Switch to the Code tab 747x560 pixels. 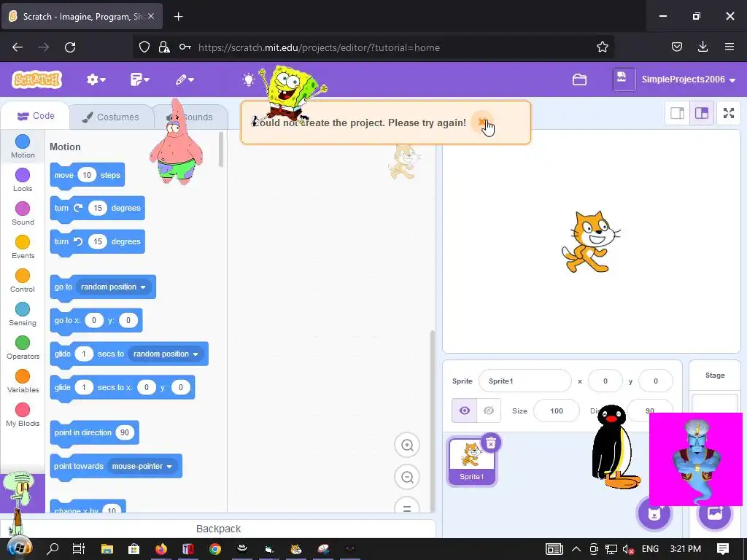36,116
